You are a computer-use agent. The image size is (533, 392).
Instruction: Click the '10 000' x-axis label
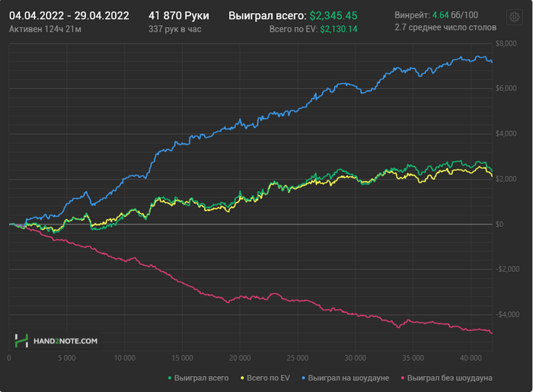click(124, 358)
